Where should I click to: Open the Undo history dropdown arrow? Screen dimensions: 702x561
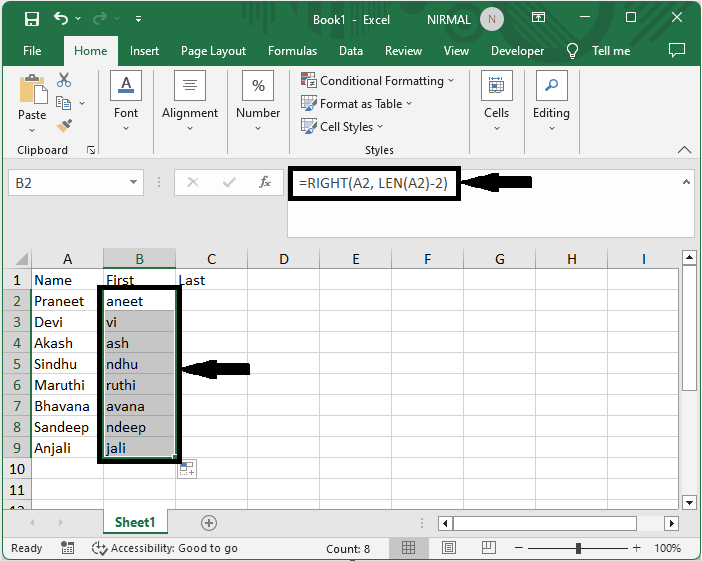(x=78, y=18)
